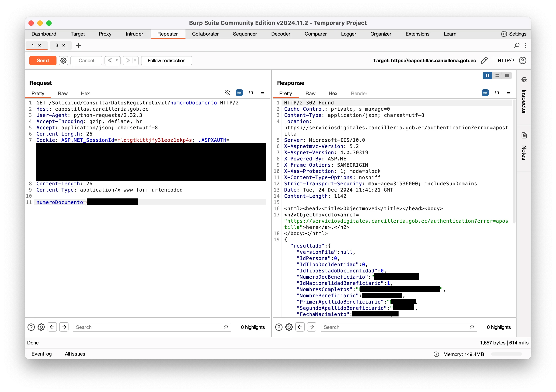Open Request search settings gear
Viewport: 556px width, 392px height.
[41, 327]
